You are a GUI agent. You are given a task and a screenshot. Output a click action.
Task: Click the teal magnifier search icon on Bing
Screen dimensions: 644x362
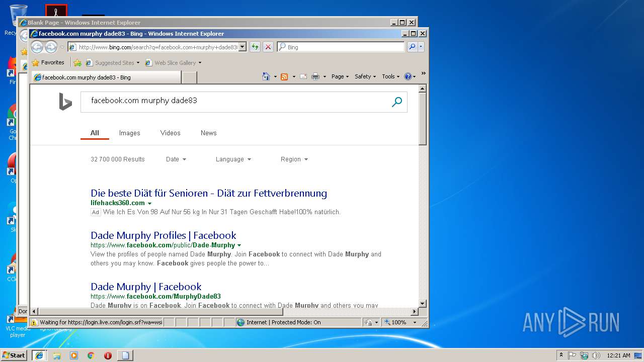[x=397, y=102]
